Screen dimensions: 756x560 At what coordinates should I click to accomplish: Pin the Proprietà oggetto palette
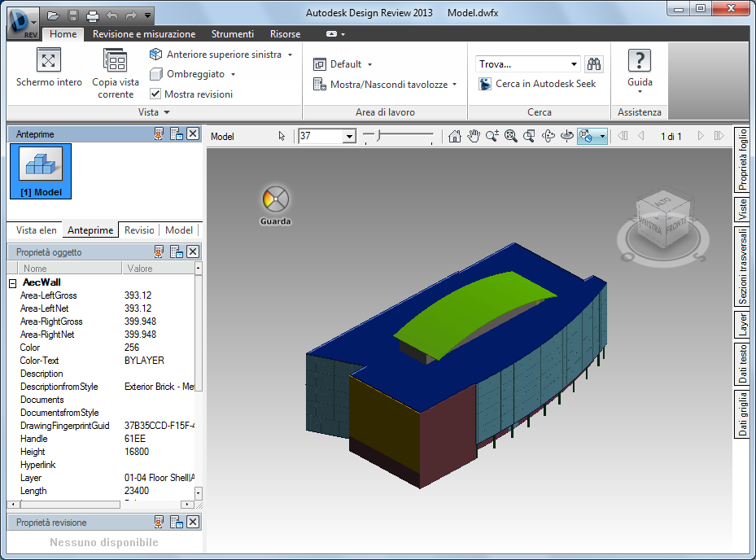tap(159, 252)
